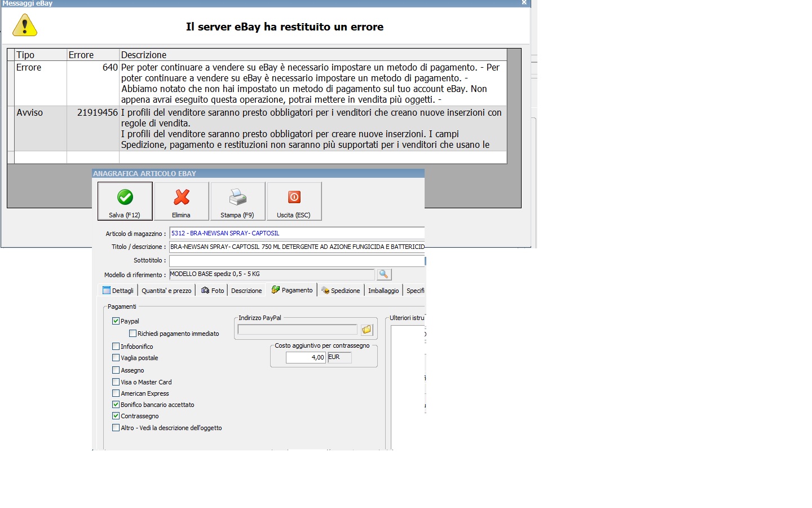Click the Sottotitolo input field
The height and width of the screenshot is (508, 812).
click(297, 261)
